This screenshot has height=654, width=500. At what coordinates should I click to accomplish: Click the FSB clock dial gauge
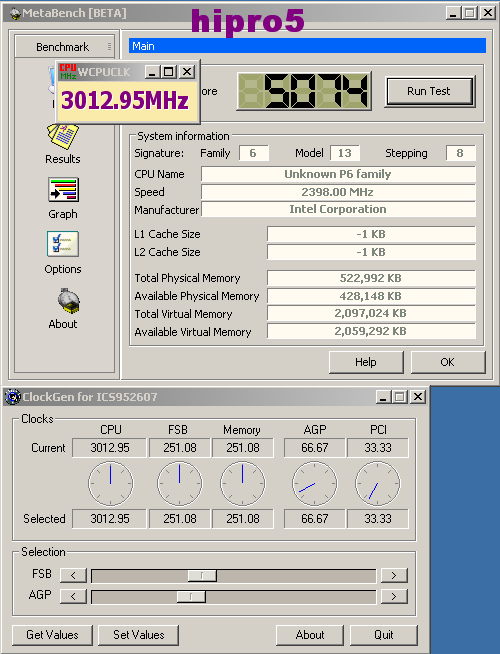[180, 483]
